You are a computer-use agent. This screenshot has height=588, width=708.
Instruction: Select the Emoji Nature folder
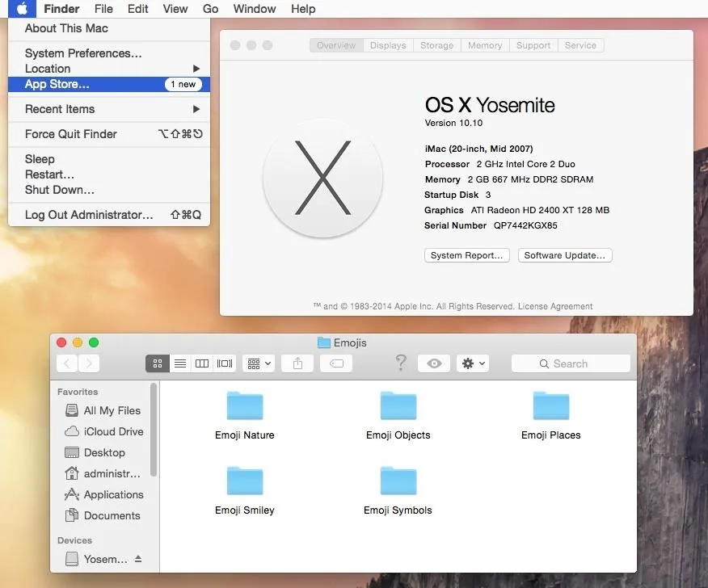pyautogui.click(x=245, y=416)
